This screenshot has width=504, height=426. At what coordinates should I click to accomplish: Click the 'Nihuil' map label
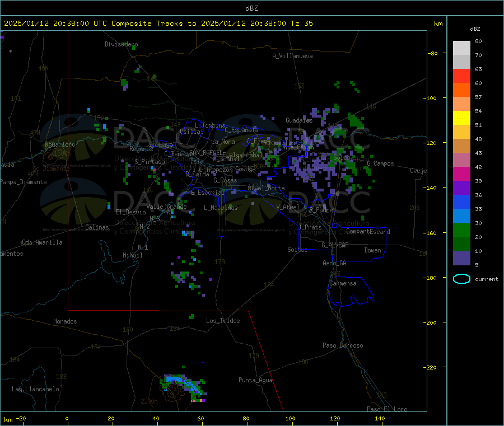click(132, 255)
